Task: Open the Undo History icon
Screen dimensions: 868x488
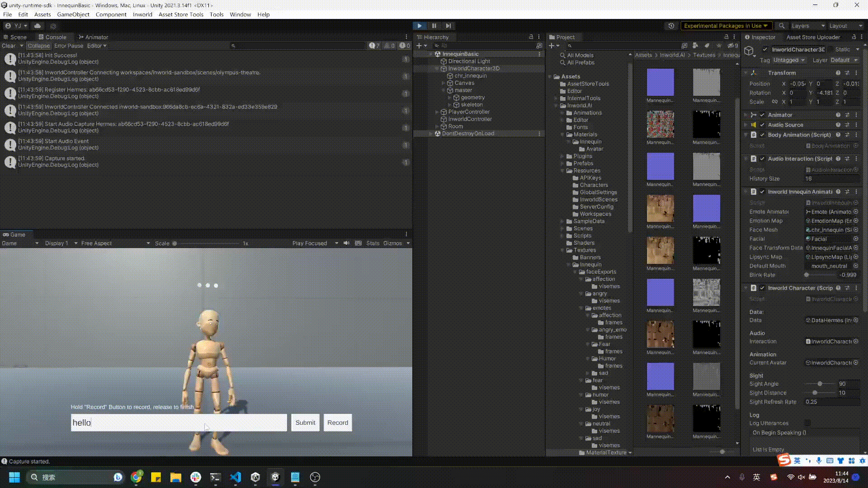Action: click(x=671, y=26)
